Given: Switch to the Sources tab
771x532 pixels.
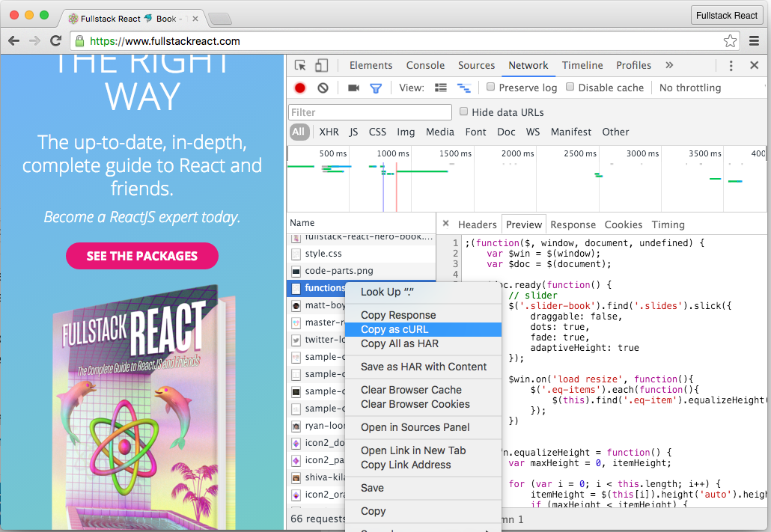Looking at the screenshot, I should pyautogui.click(x=477, y=65).
